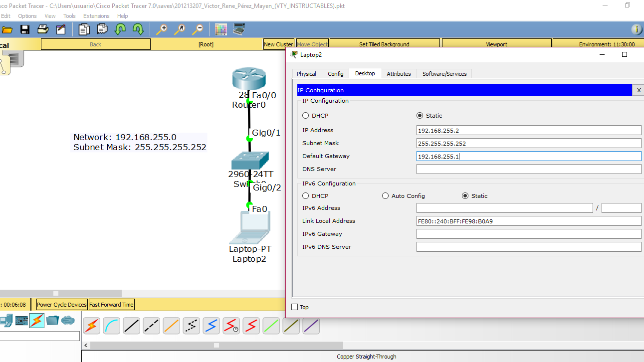
Task: Choose the Connections category lightning icon
Action: tap(37, 321)
